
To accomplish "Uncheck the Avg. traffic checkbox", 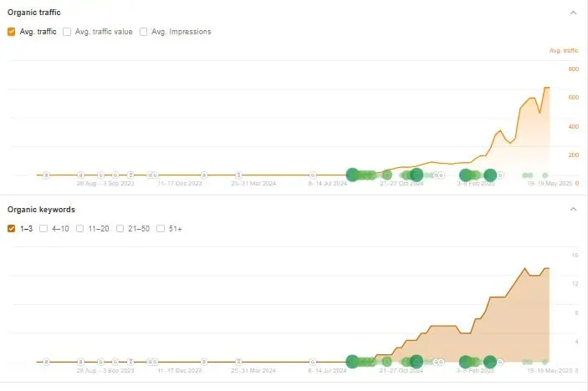I will (11, 32).
